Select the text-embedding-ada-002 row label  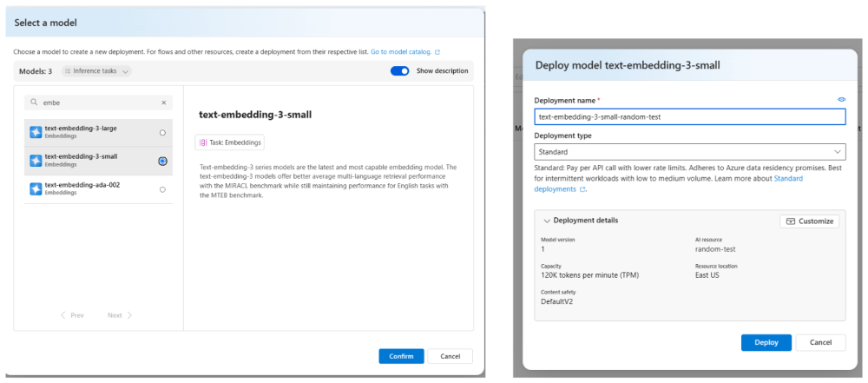82,185
